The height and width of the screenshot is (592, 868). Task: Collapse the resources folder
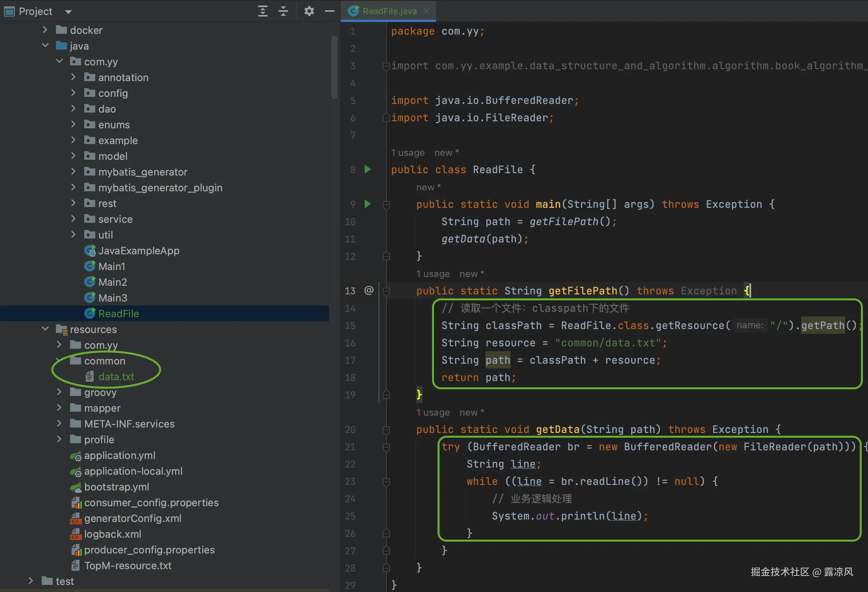click(x=45, y=329)
